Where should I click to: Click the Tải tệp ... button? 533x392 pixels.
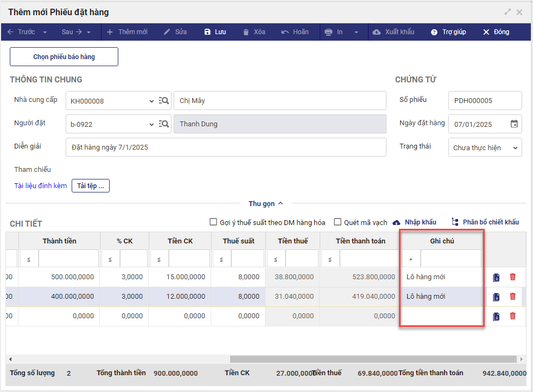click(91, 186)
